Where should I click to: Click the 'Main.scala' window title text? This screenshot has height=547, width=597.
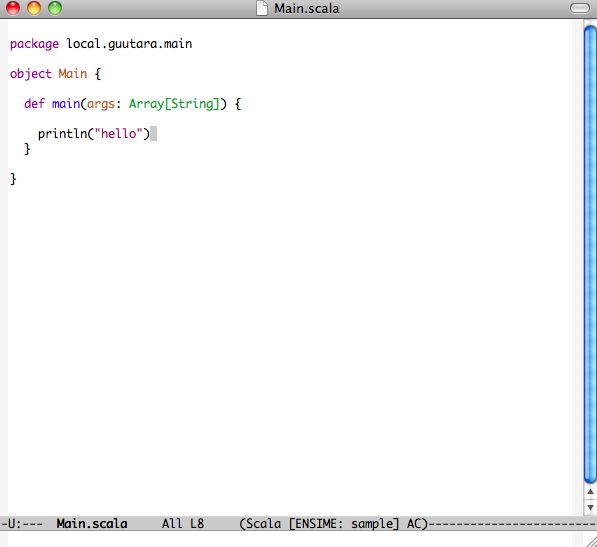point(306,8)
